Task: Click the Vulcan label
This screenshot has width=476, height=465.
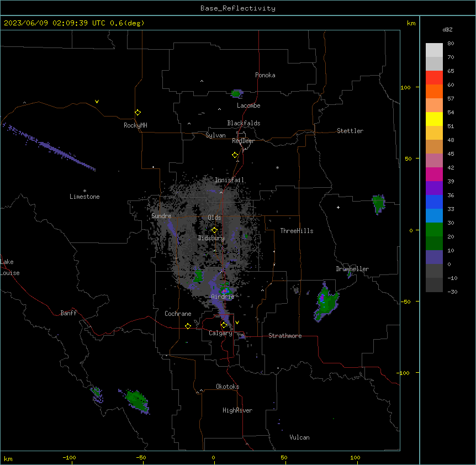Action: [x=300, y=437]
